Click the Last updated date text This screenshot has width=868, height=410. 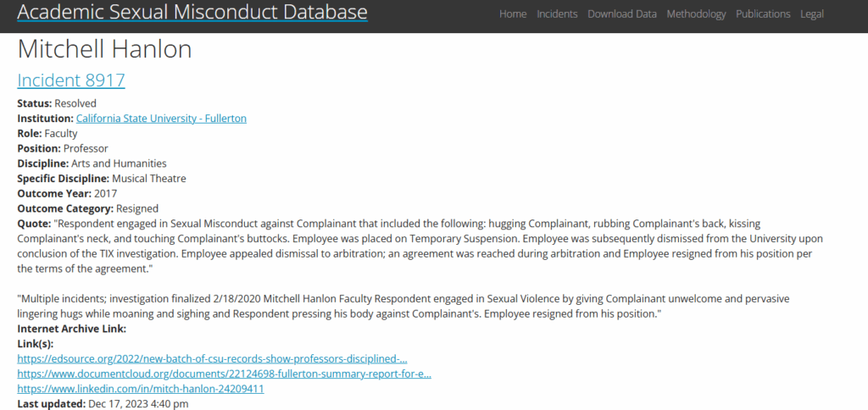[x=137, y=404]
